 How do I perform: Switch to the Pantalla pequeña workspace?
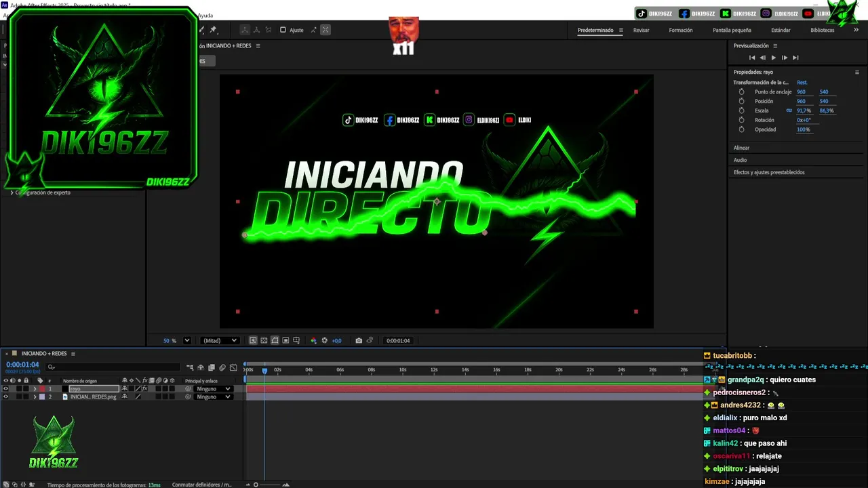tap(732, 30)
